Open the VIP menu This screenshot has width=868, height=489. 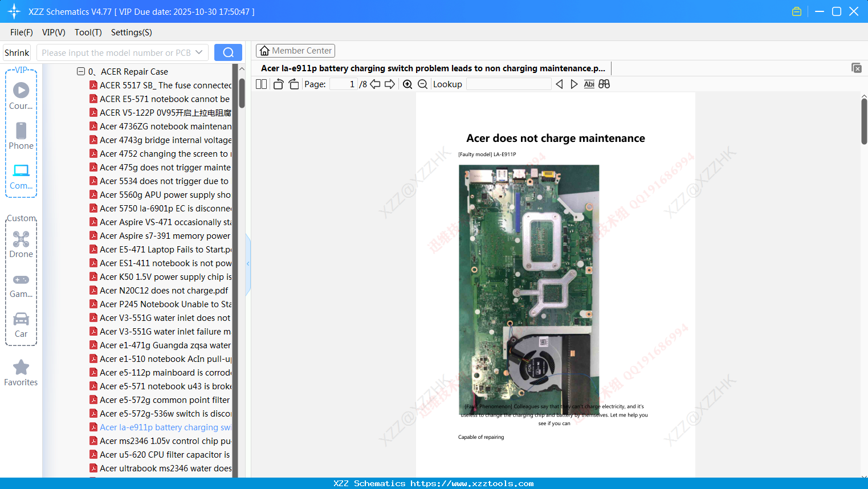tap(54, 32)
